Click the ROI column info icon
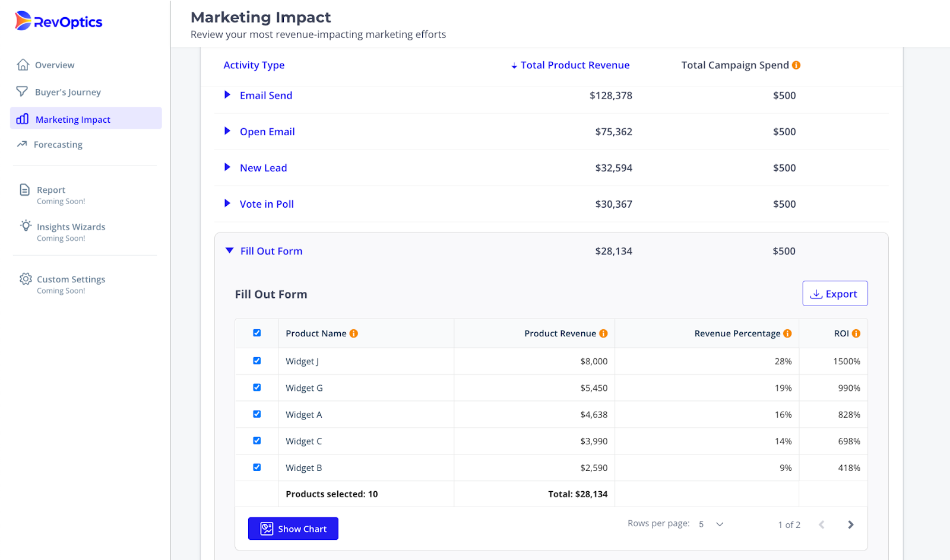 (x=856, y=333)
